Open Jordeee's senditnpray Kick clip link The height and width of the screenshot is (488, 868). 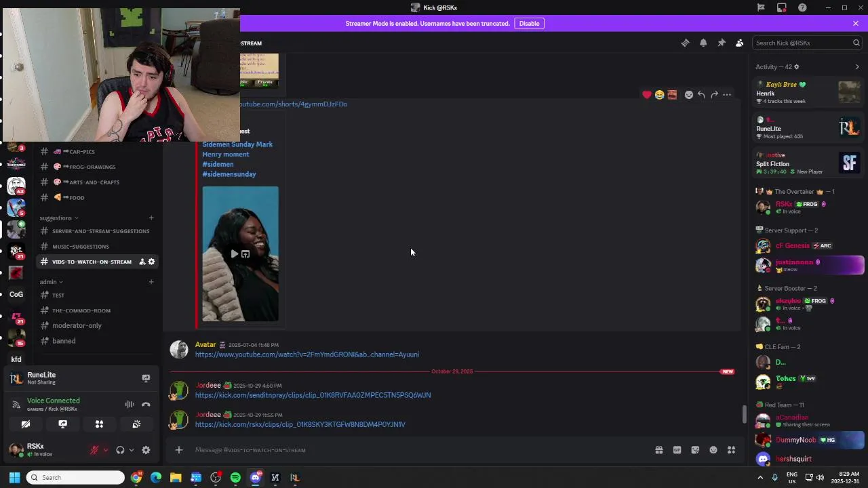coord(313,395)
